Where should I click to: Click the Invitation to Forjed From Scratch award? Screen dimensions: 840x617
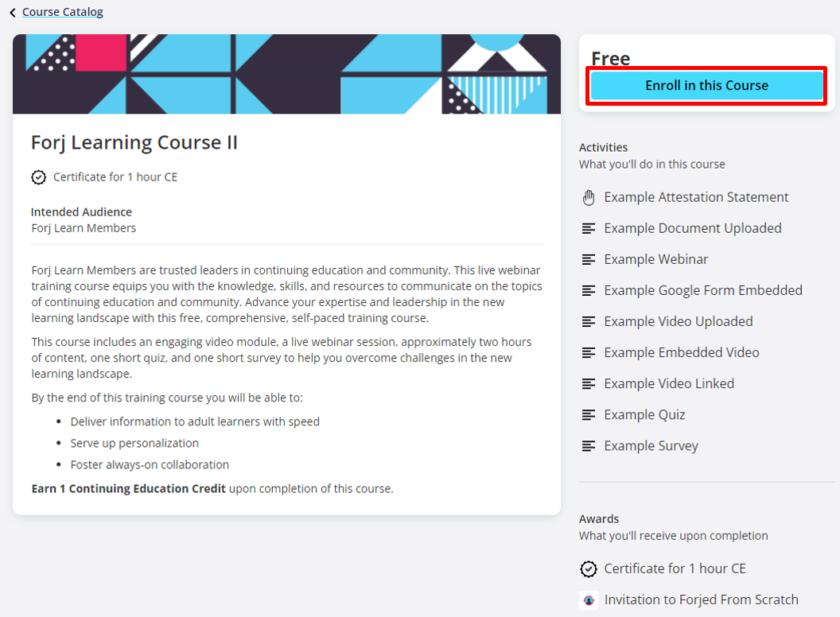701,600
